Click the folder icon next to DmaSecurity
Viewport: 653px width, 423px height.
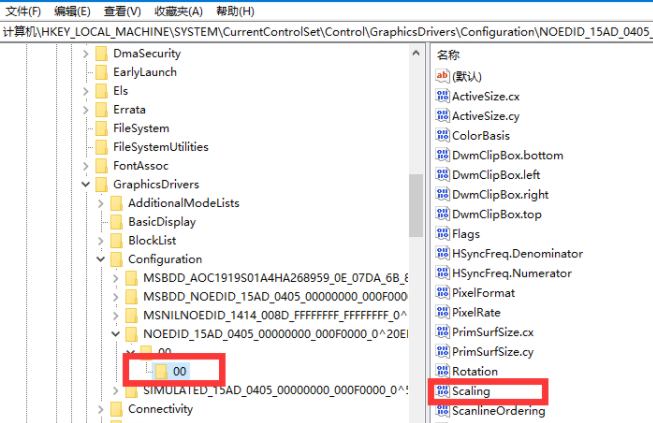[x=101, y=53]
